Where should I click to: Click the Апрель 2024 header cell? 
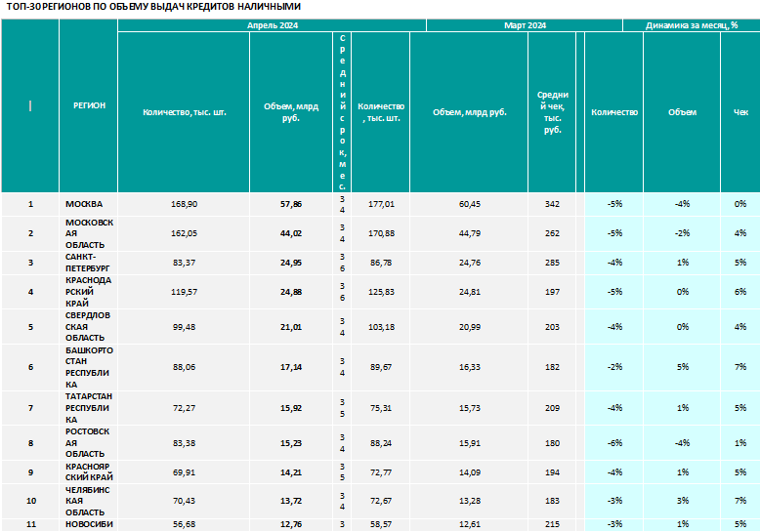point(272,25)
